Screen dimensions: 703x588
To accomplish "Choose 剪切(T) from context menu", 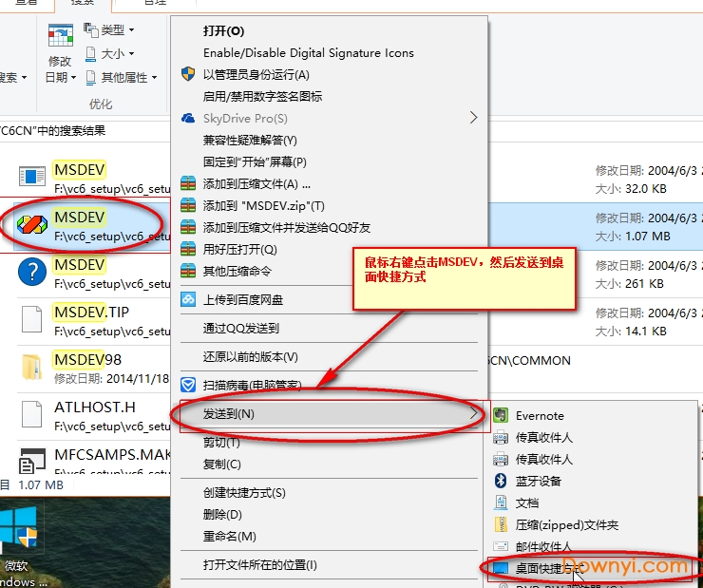I will [x=221, y=443].
